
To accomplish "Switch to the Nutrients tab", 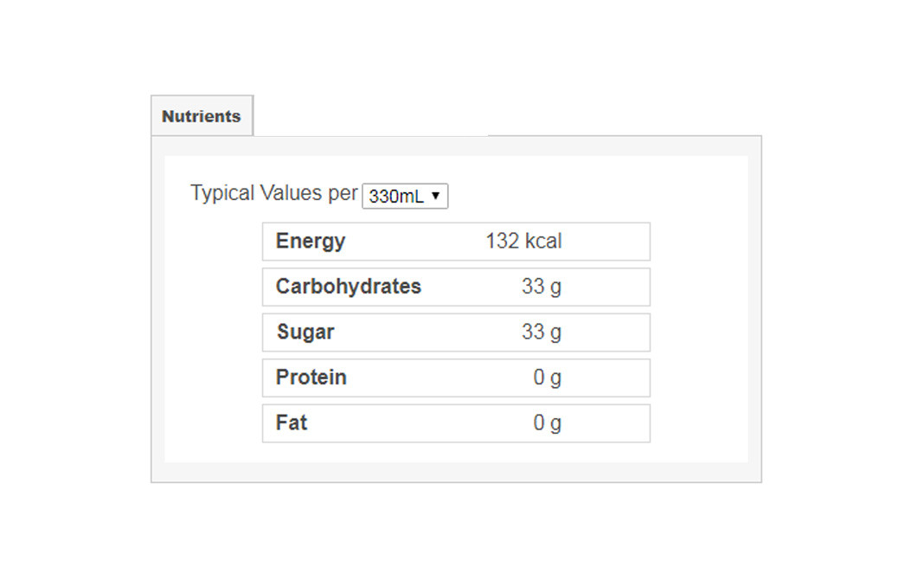I will point(202,116).
